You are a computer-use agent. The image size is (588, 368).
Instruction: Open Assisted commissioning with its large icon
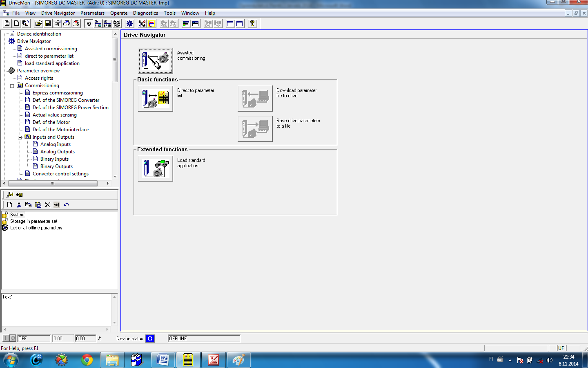point(156,61)
